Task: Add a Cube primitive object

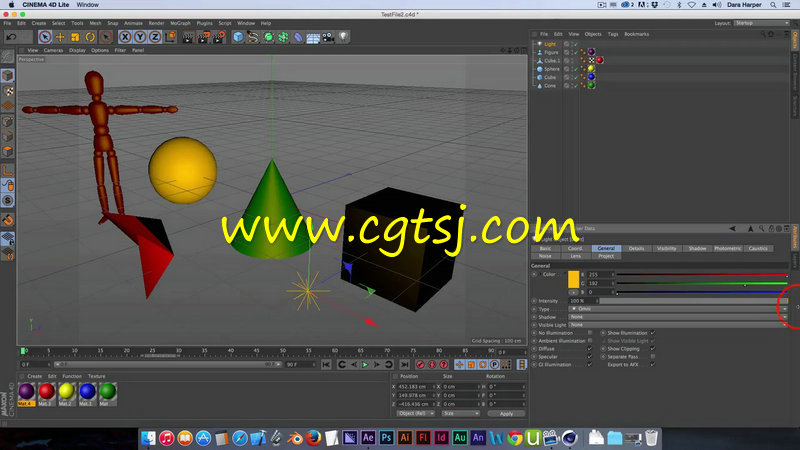Action: 238,37
